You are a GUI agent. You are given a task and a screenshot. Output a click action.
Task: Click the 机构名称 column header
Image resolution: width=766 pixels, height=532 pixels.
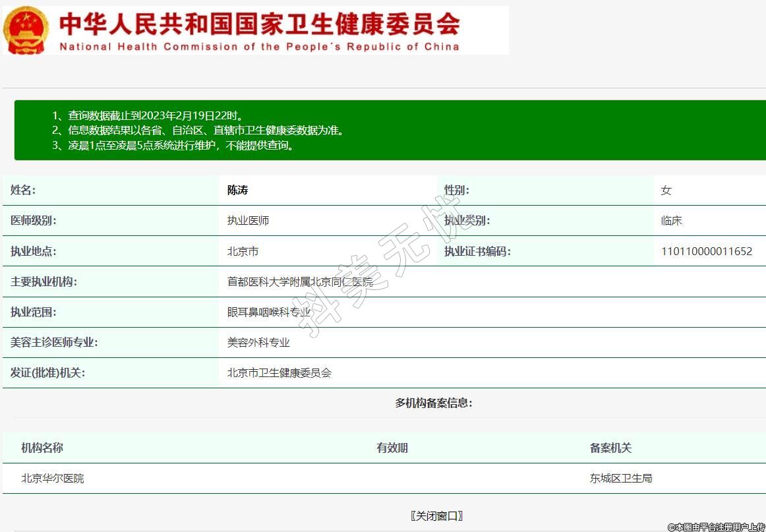[42, 448]
